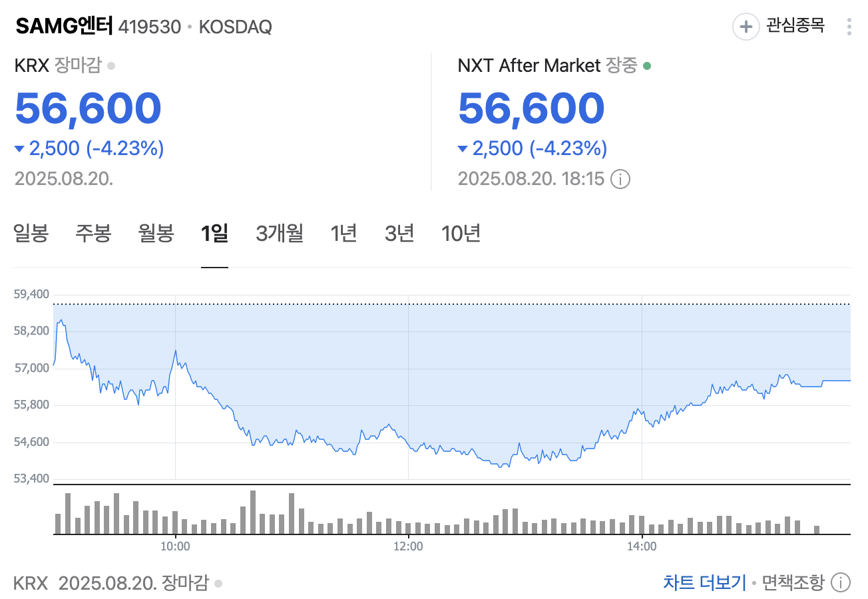Click the stock code 419530 text
The height and width of the screenshot is (599, 868).
[148, 27]
